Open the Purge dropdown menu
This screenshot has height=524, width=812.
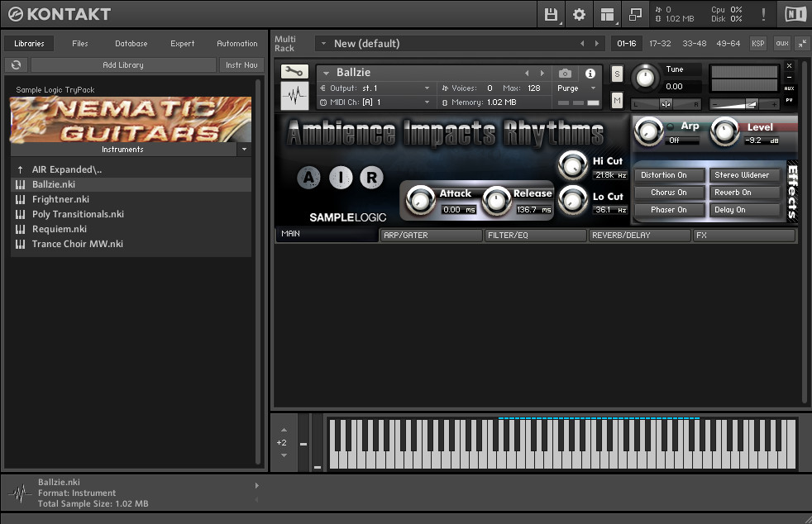click(576, 88)
